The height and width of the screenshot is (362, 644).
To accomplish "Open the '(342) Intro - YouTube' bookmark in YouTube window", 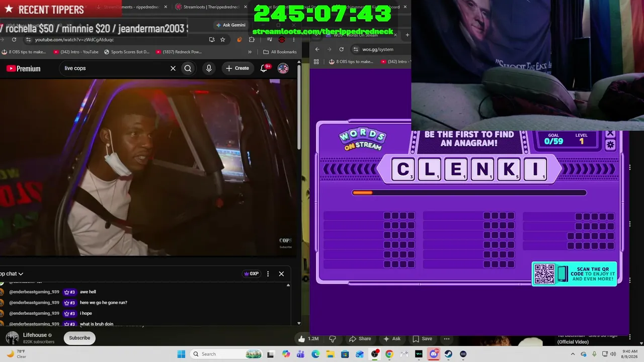I will [75, 52].
